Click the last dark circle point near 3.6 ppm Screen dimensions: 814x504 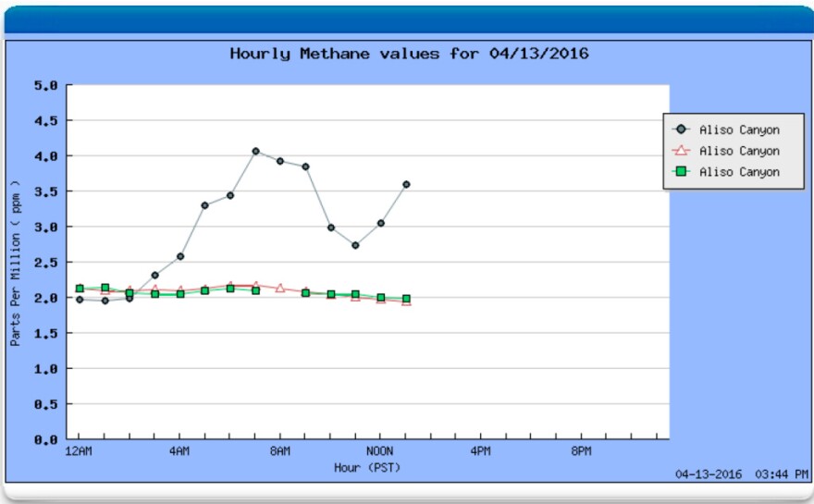pyautogui.click(x=406, y=184)
